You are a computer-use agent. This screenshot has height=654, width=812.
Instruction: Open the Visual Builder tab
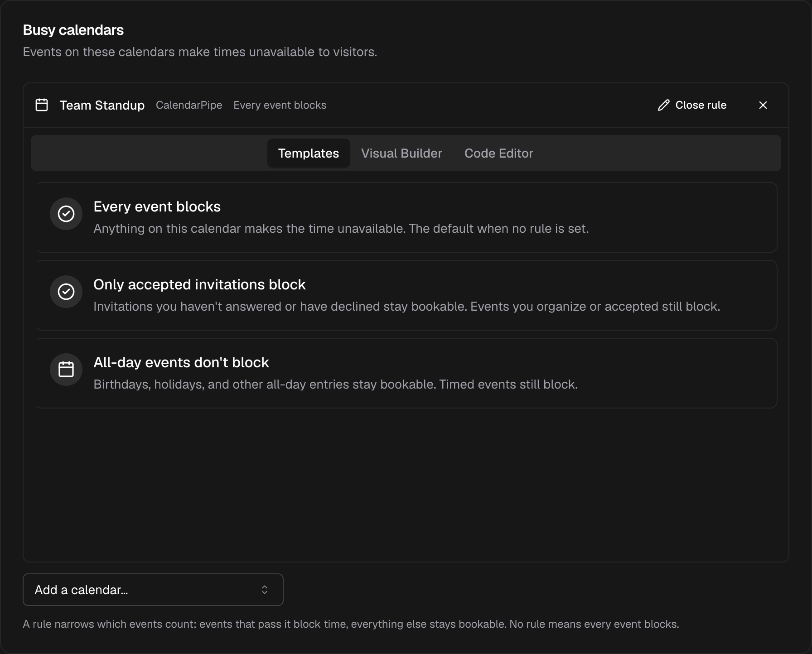pos(401,153)
